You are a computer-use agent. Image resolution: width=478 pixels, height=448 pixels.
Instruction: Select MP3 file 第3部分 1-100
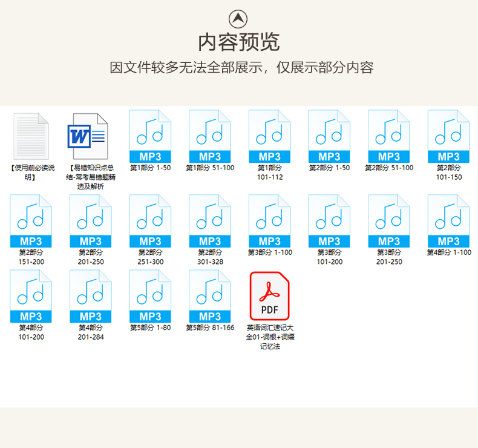(x=269, y=221)
